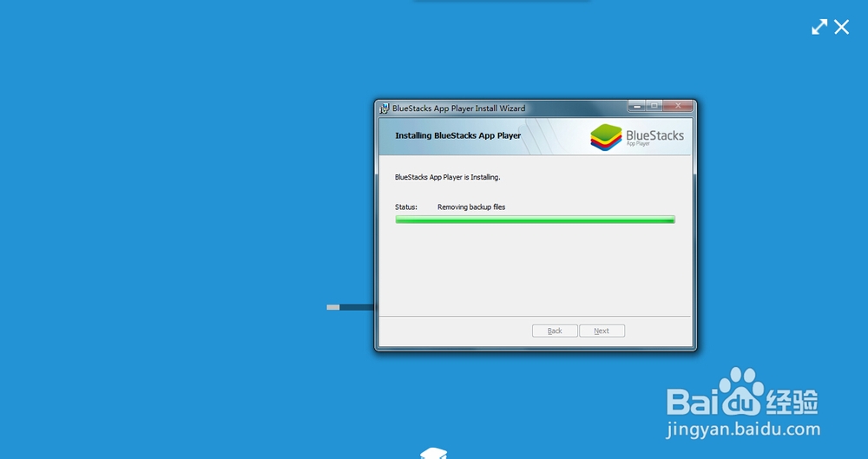Image resolution: width=868 pixels, height=459 pixels.
Task: Close the image viewer overlay
Action: [x=841, y=27]
